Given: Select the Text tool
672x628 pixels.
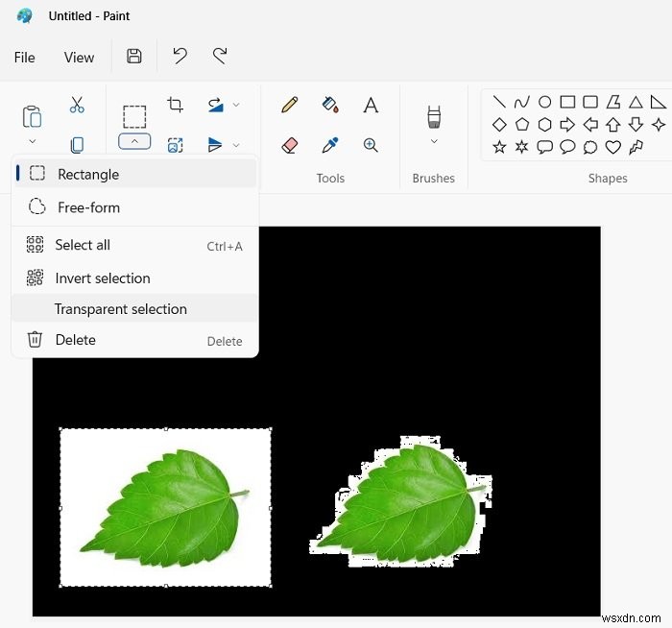Looking at the screenshot, I should [x=371, y=105].
